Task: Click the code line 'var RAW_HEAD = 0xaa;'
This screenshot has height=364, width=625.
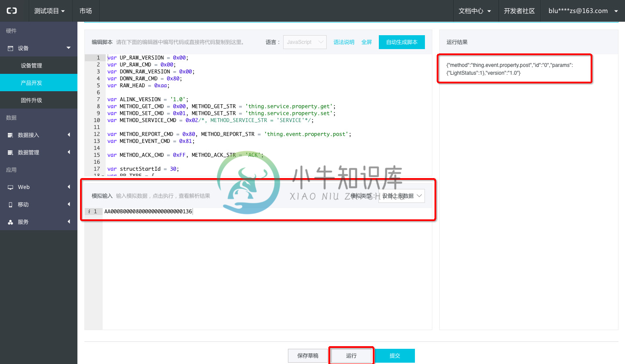Action: click(138, 86)
